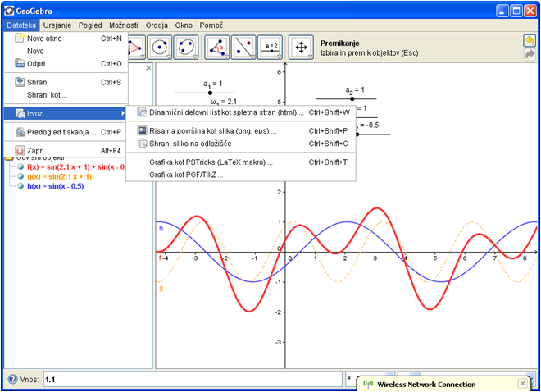This screenshot has width=541, height=392.
Task: Click the a₁ slider handle
Action: (210, 93)
